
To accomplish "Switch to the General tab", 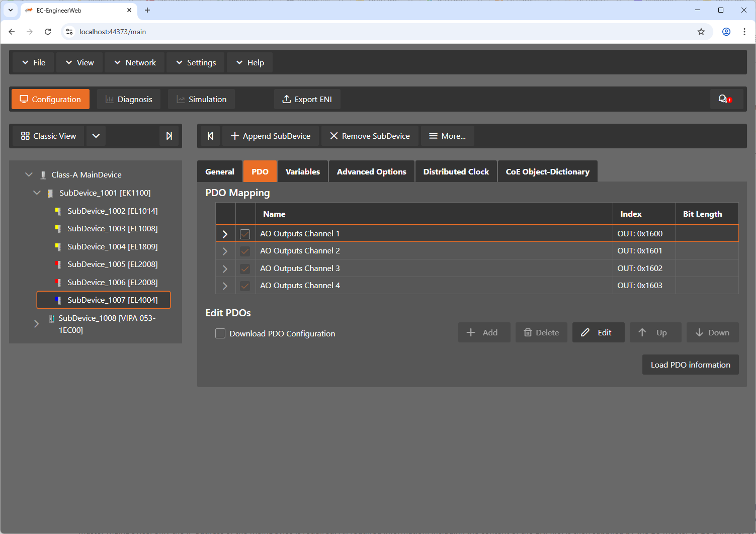I will 220,171.
